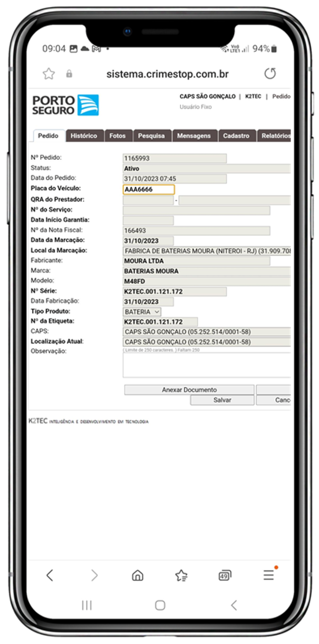This screenshot has height=644, width=319.
Task: Go forward with browser forward arrow
Action: point(94,575)
